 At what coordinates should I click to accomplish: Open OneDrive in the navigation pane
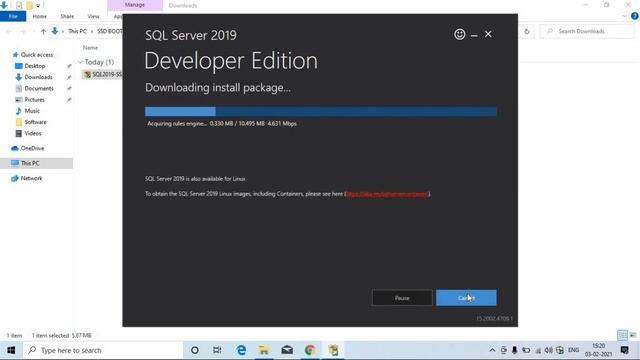pos(32,148)
